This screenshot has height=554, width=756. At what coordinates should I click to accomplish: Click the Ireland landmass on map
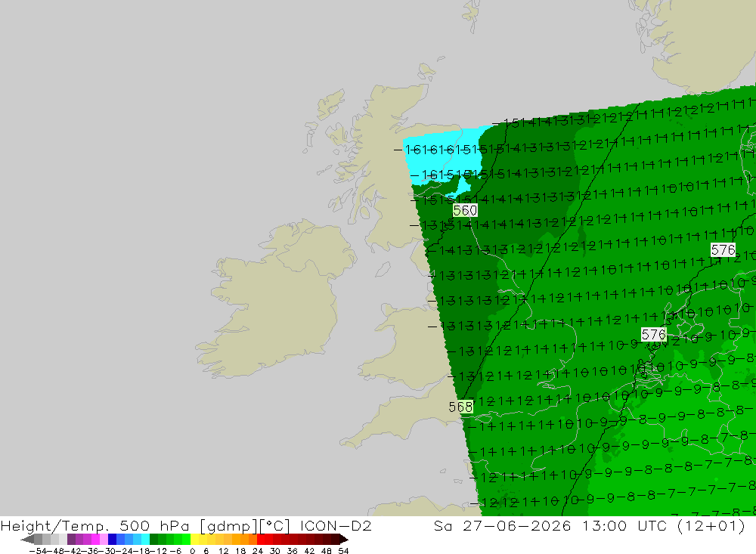tap(275, 299)
